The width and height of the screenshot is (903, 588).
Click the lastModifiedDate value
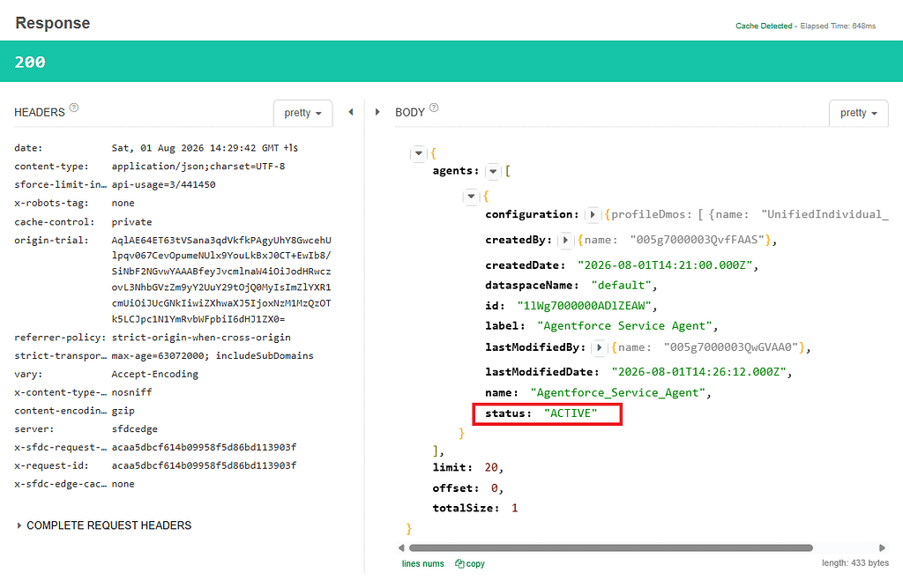(699, 372)
